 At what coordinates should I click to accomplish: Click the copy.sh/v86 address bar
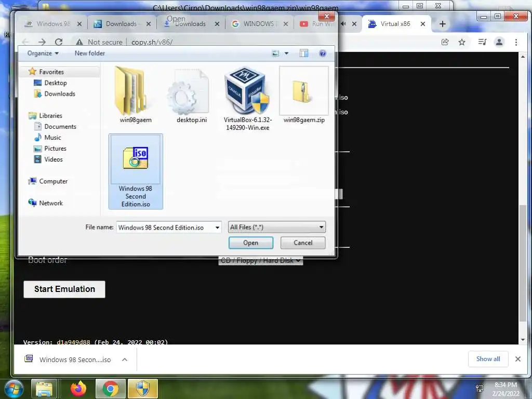(x=152, y=42)
